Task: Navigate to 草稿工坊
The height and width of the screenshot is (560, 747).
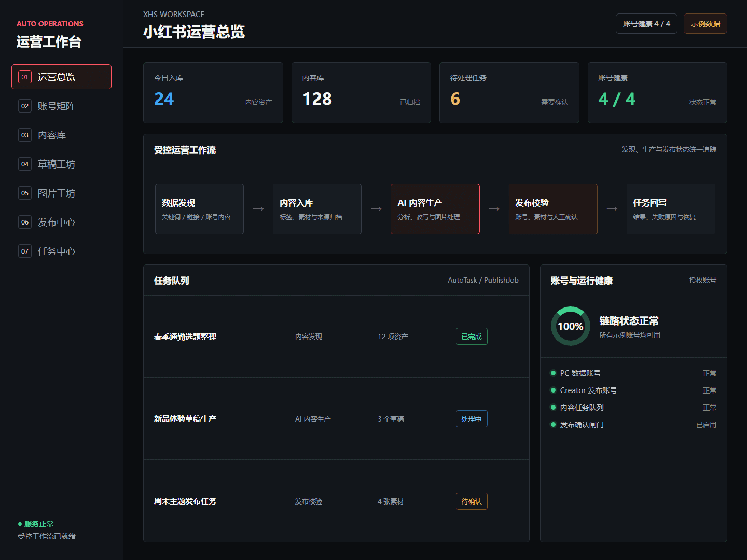Action: point(61,164)
